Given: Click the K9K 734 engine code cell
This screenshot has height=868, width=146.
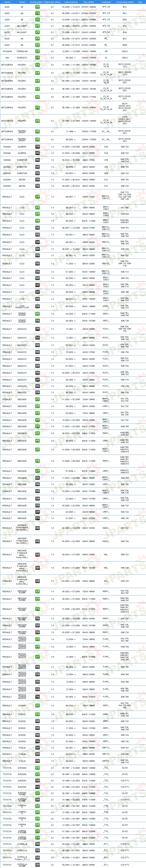Looking at the screenshot, I should tap(125, 518).
